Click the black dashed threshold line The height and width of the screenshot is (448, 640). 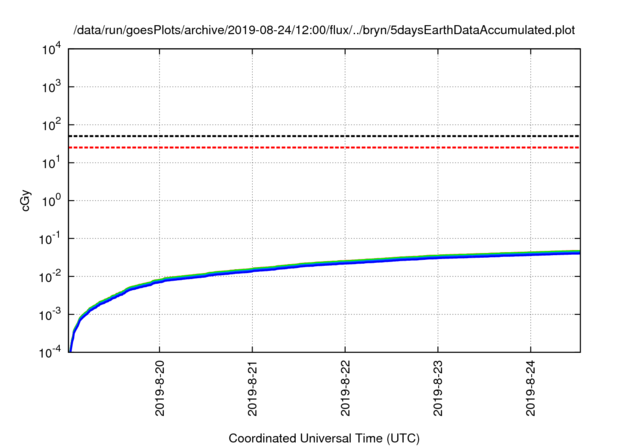[x=324, y=136]
